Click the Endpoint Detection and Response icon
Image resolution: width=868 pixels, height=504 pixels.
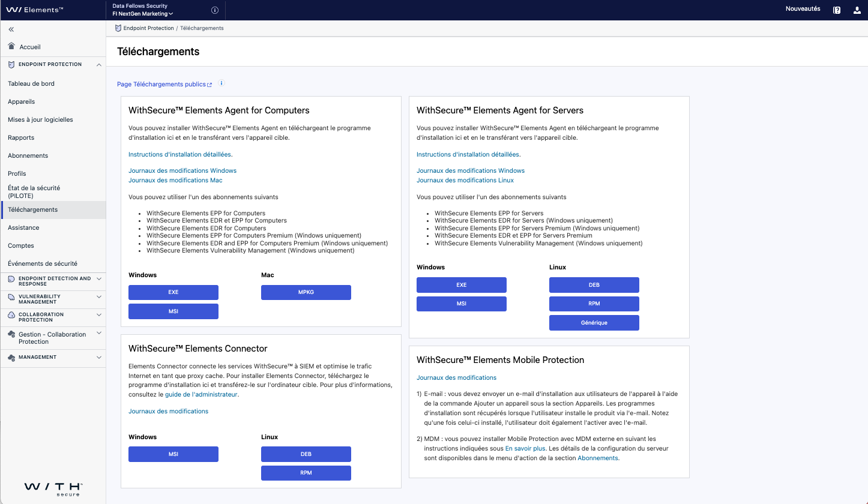click(x=10, y=279)
